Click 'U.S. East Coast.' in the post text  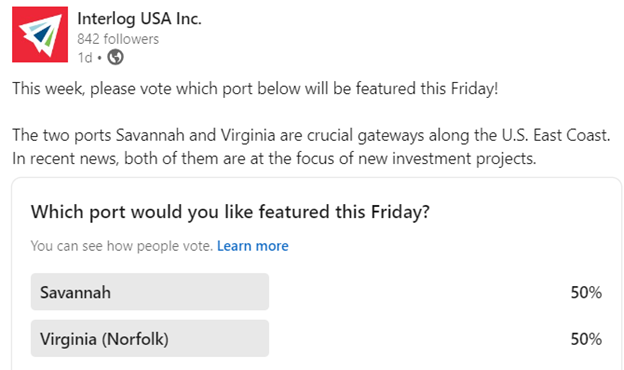pos(556,135)
